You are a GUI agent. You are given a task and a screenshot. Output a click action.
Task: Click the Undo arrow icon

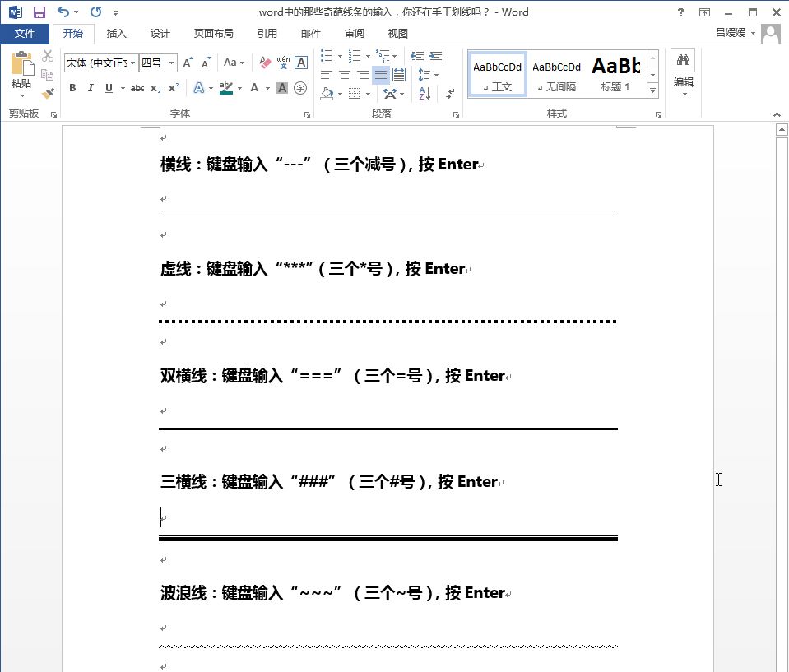click(63, 12)
